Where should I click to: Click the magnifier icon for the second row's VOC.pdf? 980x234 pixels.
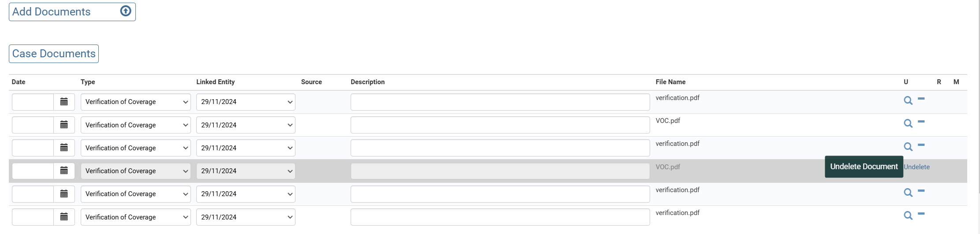[908, 123]
